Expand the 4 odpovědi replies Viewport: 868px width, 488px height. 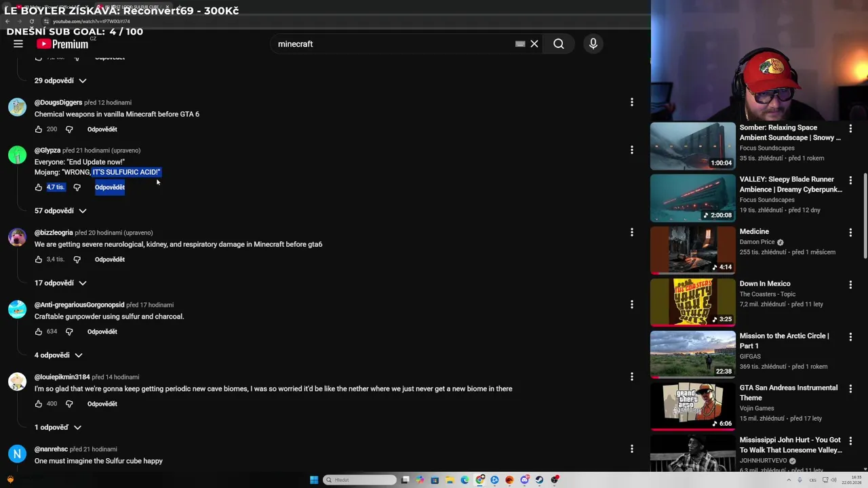[x=58, y=355]
